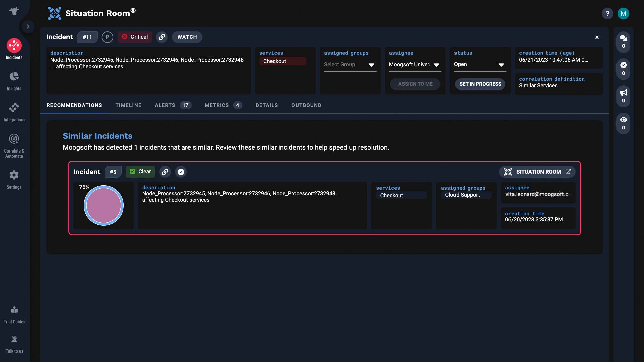Open Correlate & Automate
Viewport: 644px width, 362px height.
pyautogui.click(x=14, y=145)
